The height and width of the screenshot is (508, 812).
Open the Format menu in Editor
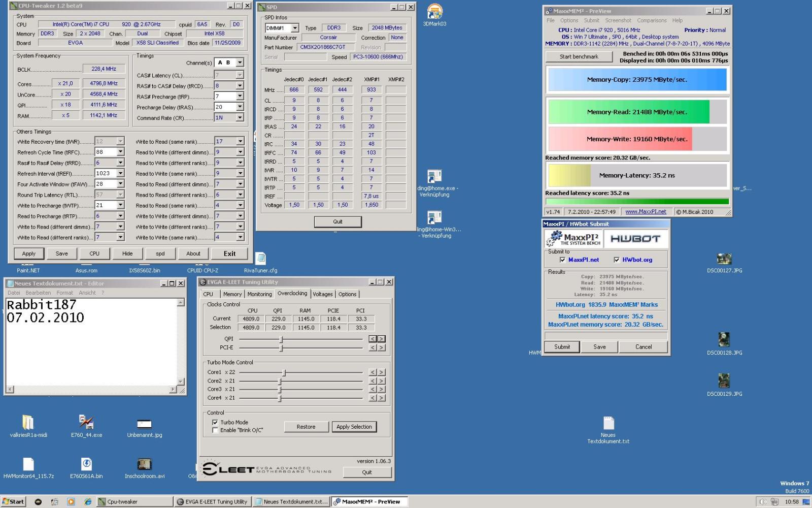pos(64,293)
